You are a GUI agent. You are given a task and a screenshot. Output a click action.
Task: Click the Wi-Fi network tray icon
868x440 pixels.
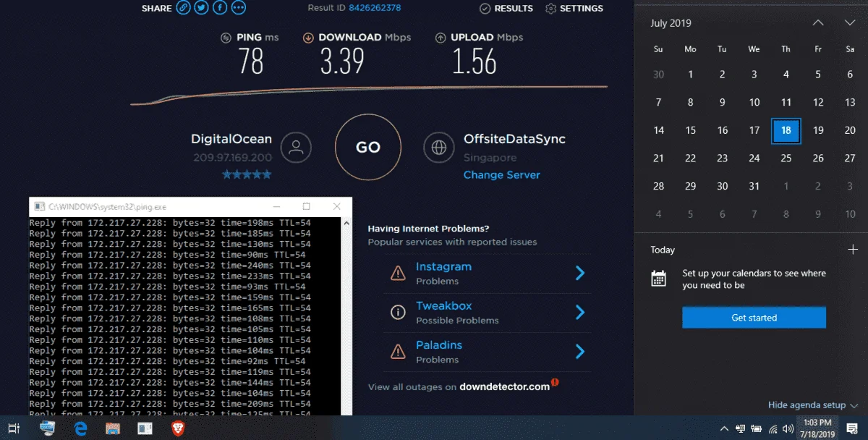coord(773,428)
